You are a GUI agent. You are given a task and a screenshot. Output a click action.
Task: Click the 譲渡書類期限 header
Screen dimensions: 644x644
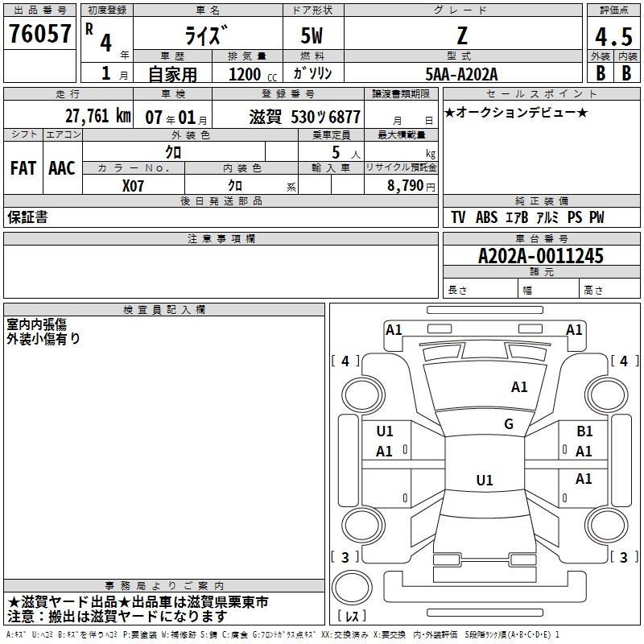[x=401, y=93]
